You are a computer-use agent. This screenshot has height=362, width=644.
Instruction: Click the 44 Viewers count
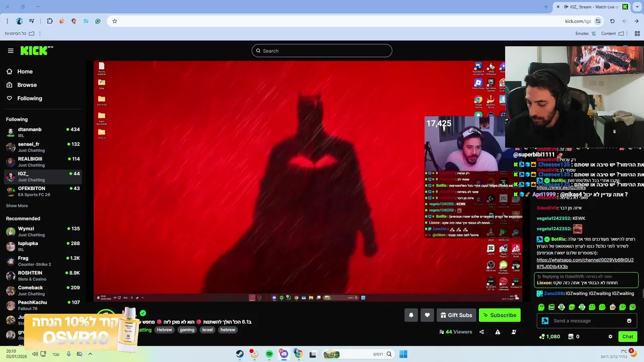tap(456, 332)
